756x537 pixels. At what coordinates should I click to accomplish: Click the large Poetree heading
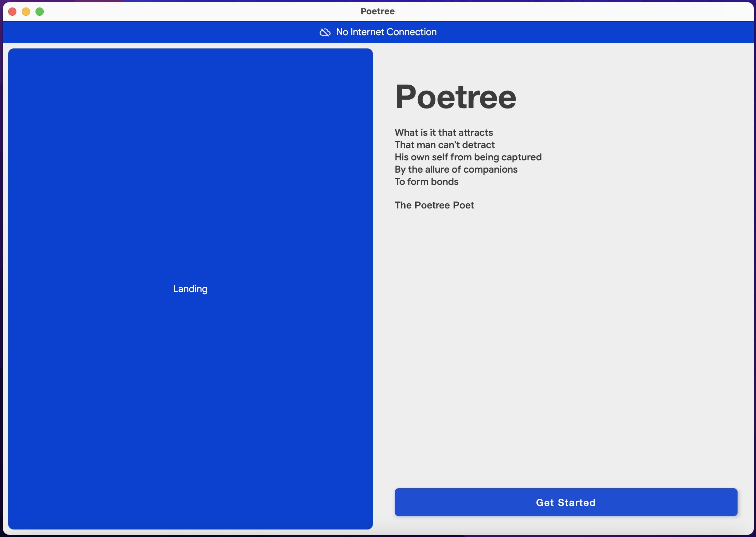click(x=455, y=97)
